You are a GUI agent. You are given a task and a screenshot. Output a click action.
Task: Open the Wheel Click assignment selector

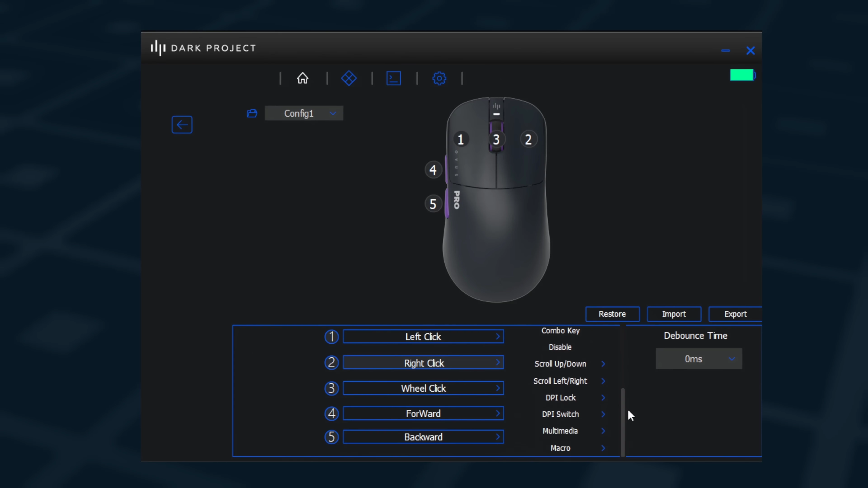point(423,388)
